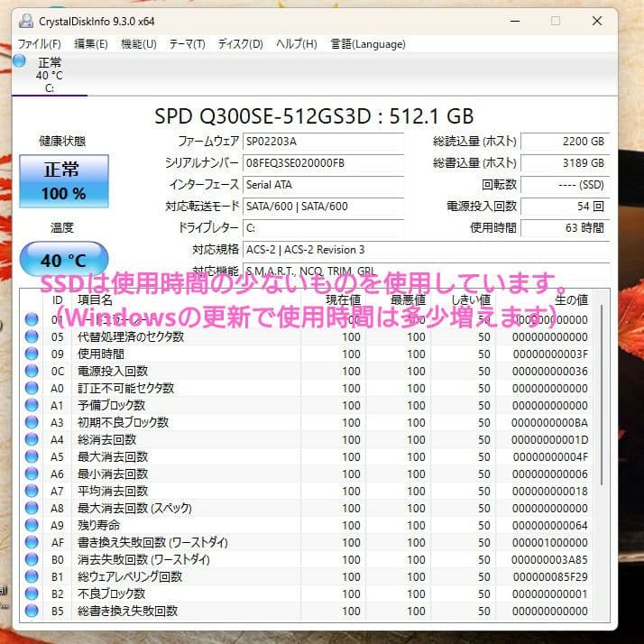Click the serial number field 08FEQ3SE020000FB
This screenshot has height=644, width=644.
tap(323, 163)
